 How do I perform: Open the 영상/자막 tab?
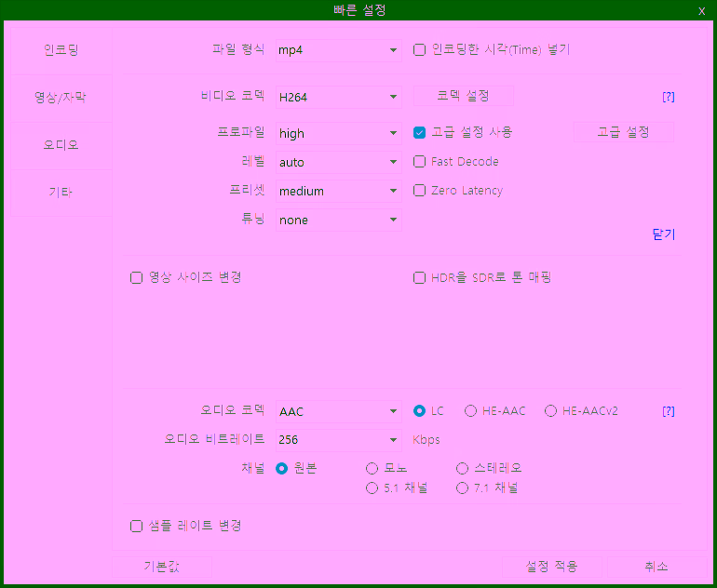tap(61, 98)
